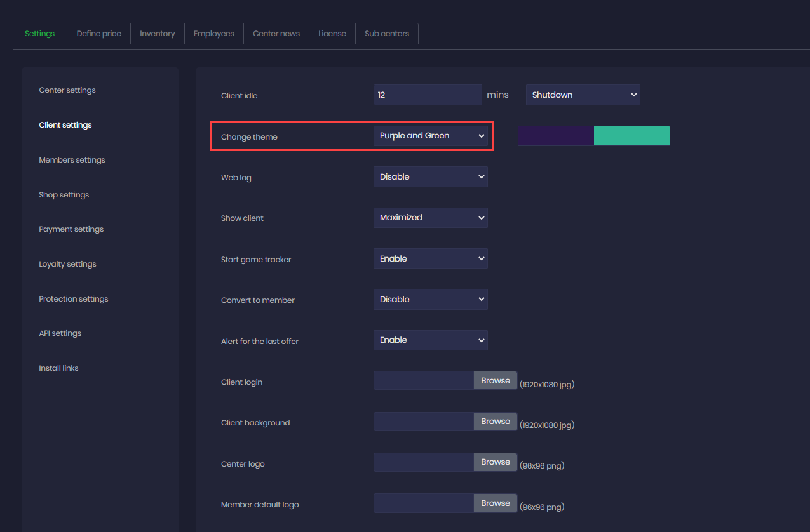Open the Change theme dropdown

430,136
